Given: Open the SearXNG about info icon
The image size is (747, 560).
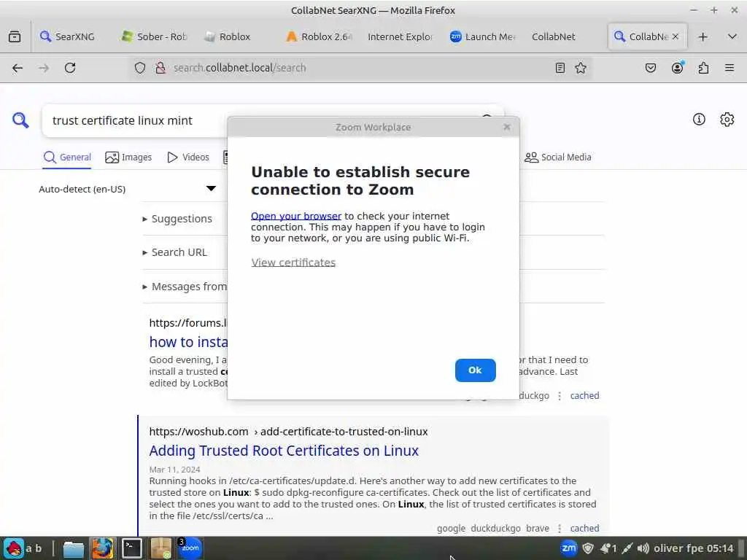Looking at the screenshot, I should click(x=699, y=119).
